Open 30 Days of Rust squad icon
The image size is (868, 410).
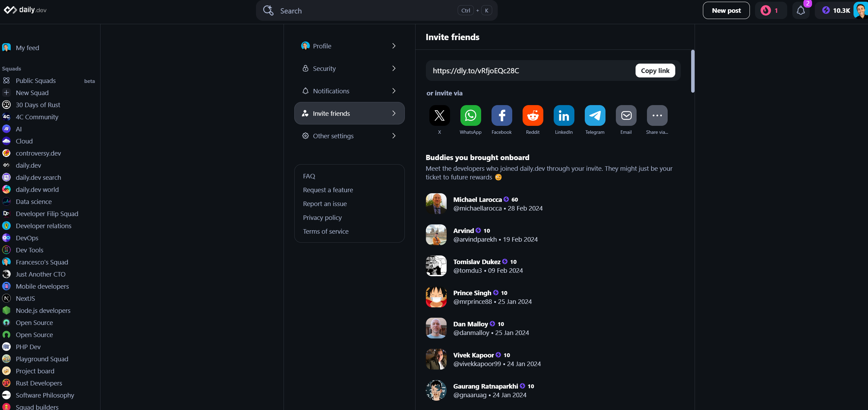(x=6, y=105)
